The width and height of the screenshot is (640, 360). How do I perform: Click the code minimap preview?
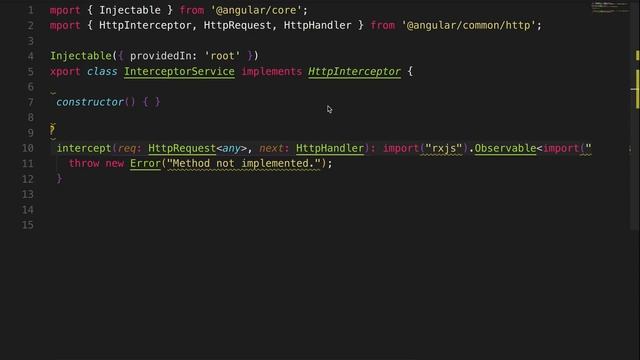click(610, 7)
